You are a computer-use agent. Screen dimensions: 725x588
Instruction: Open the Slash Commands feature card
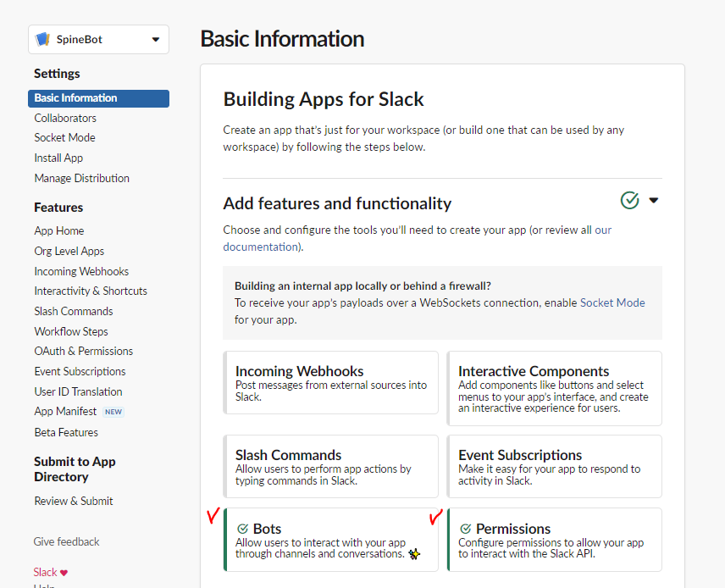tap(330, 466)
